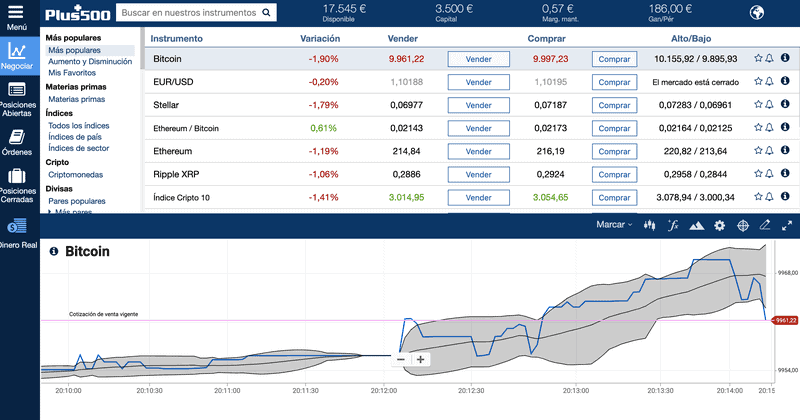The width and height of the screenshot is (800, 420).
Task: Star the Ethereum instrument
Action: (x=758, y=151)
